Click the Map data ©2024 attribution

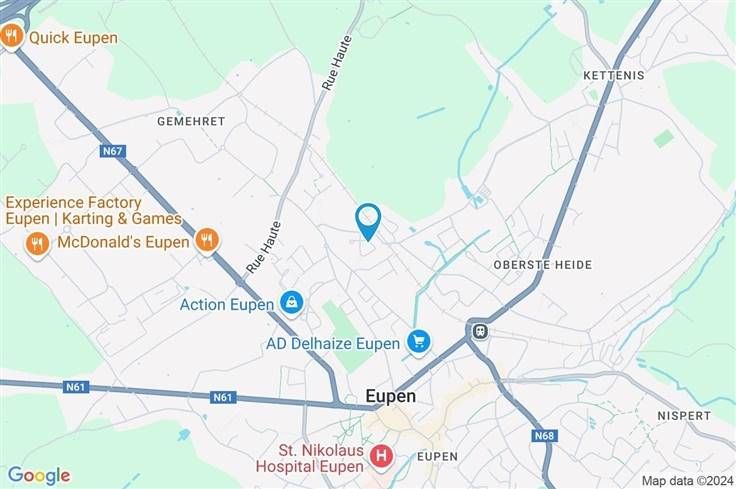click(688, 481)
